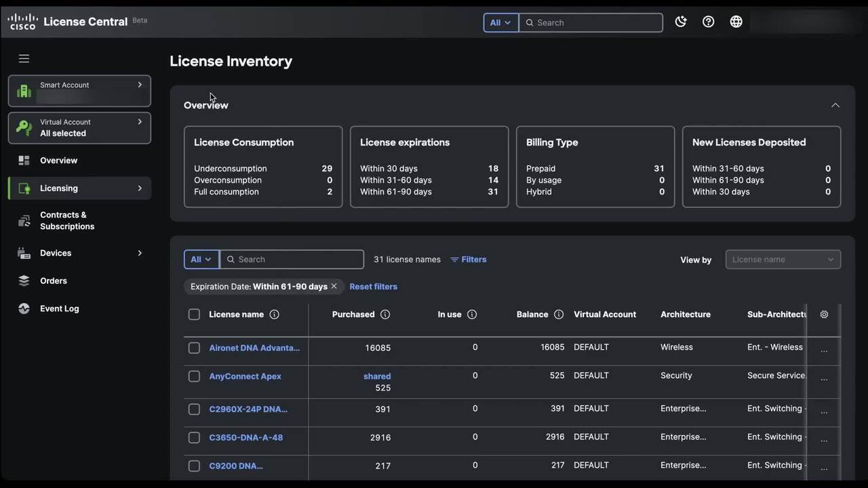Viewport: 868px width, 488px height.
Task: Expand the Smart Account selector arrow
Action: [140, 85]
